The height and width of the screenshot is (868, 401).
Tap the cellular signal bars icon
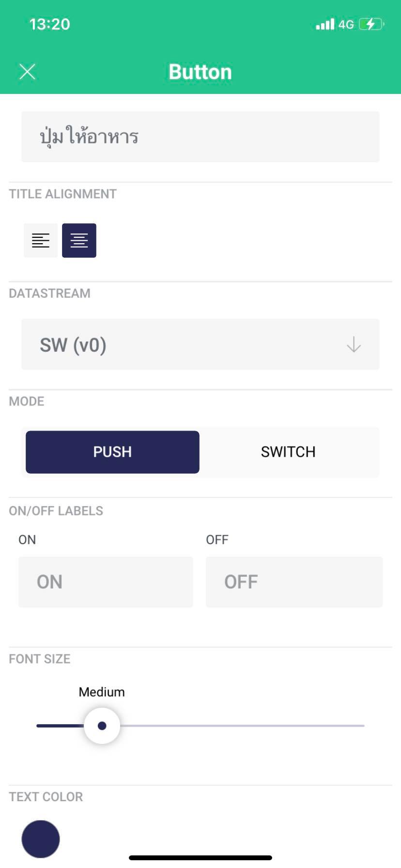point(325,24)
